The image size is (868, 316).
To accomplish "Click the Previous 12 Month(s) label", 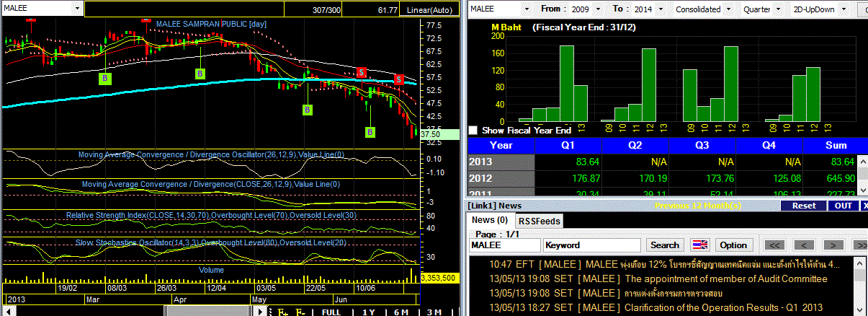I will [x=699, y=206].
